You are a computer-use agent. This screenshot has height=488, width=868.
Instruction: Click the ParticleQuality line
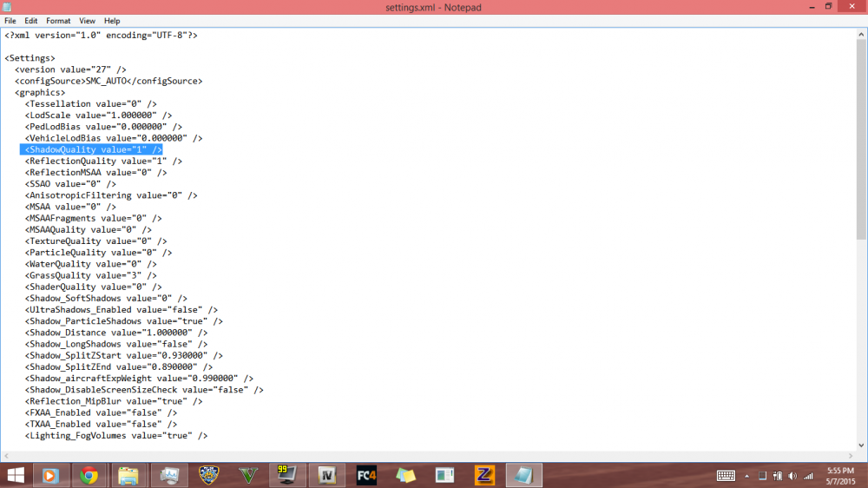pos(98,253)
